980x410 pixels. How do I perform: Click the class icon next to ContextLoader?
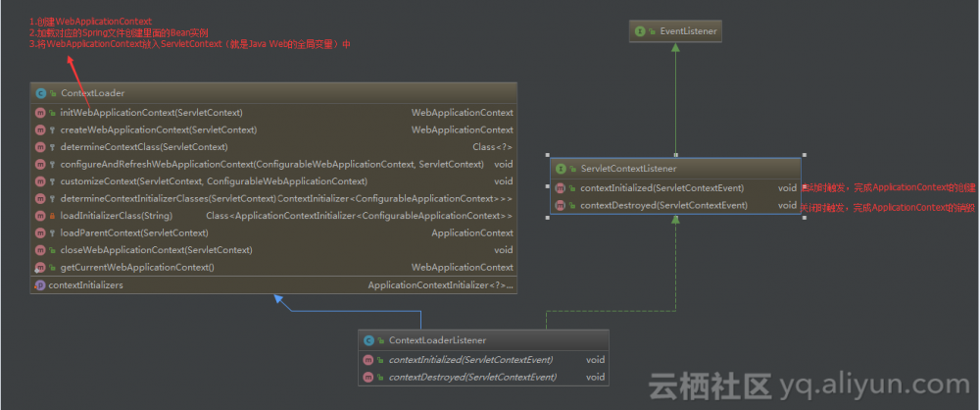coord(40,93)
